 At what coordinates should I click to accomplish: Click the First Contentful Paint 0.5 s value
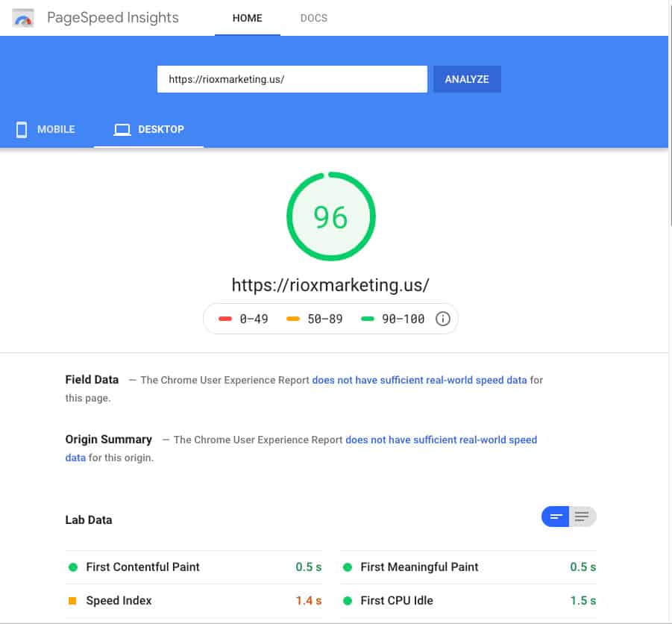tap(309, 567)
